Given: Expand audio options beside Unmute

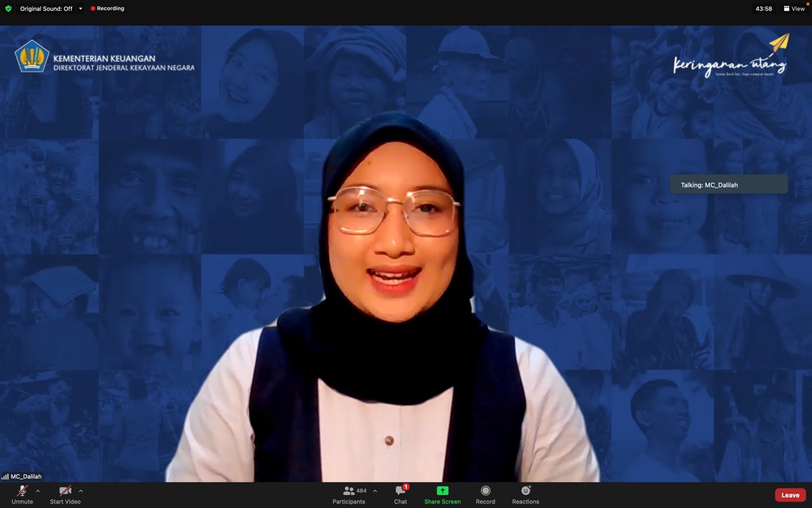Looking at the screenshot, I should [x=38, y=491].
